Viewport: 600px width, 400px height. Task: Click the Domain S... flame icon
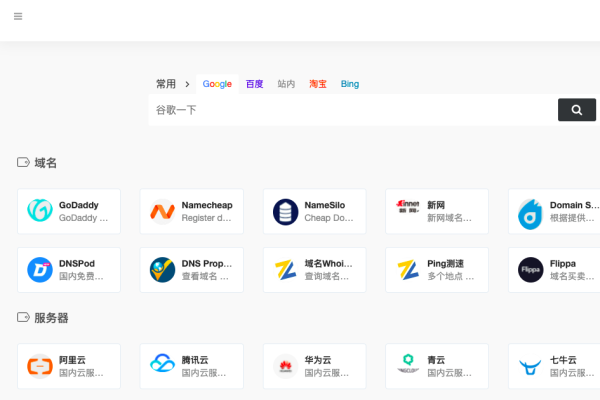[530, 214]
